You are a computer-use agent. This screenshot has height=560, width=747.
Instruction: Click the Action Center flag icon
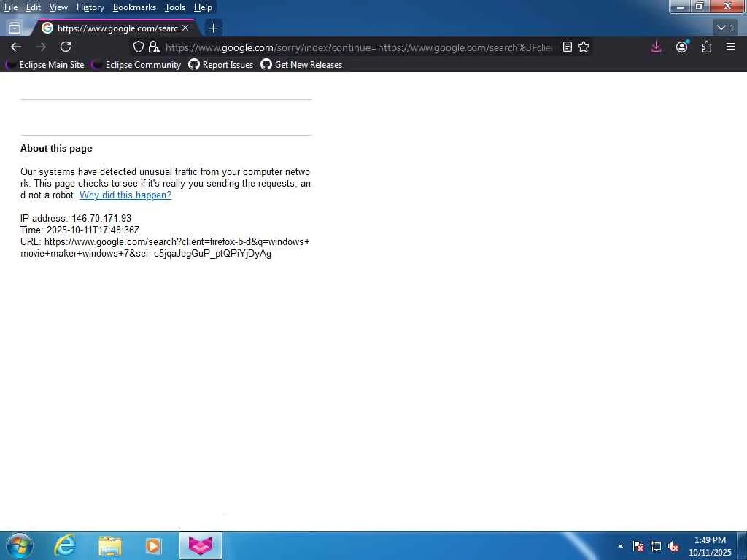638,546
